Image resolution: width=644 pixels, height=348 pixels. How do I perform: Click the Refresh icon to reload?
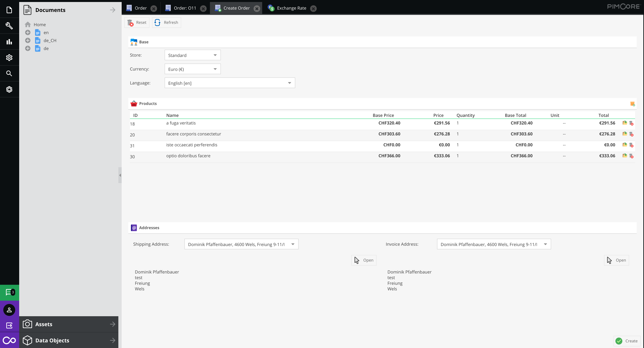pos(158,22)
